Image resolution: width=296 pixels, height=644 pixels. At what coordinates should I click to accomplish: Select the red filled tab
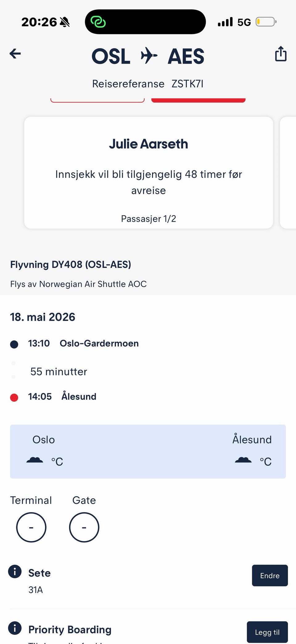pos(198,100)
